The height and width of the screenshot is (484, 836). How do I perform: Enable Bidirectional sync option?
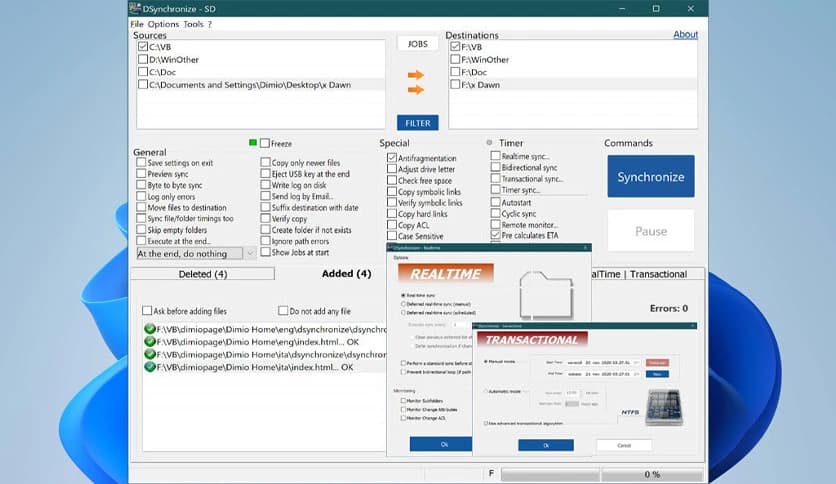click(x=495, y=167)
